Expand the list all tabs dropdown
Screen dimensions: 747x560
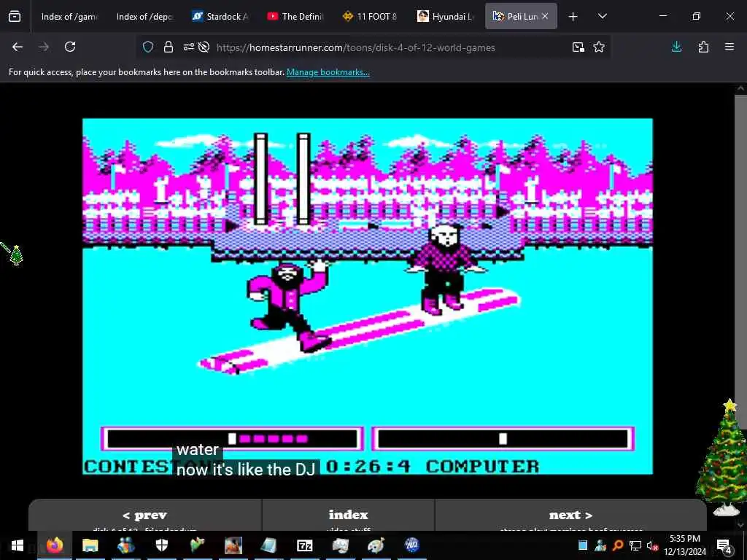coord(602,16)
